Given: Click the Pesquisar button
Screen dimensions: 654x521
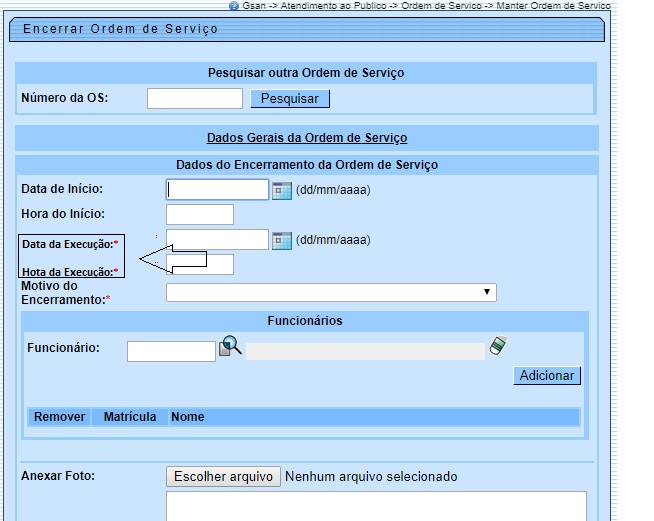Looking at the screenshot, I should pos(290,99).
